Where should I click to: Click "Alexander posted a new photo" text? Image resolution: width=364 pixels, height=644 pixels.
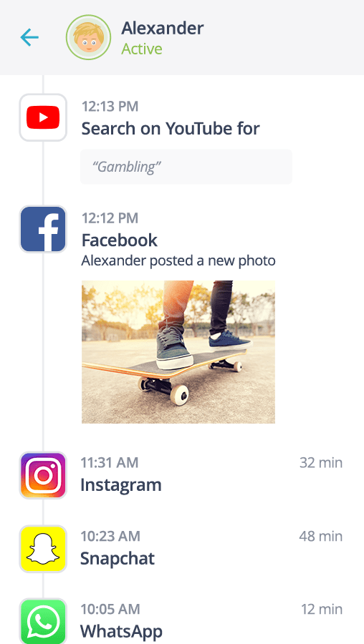(178, 260)
